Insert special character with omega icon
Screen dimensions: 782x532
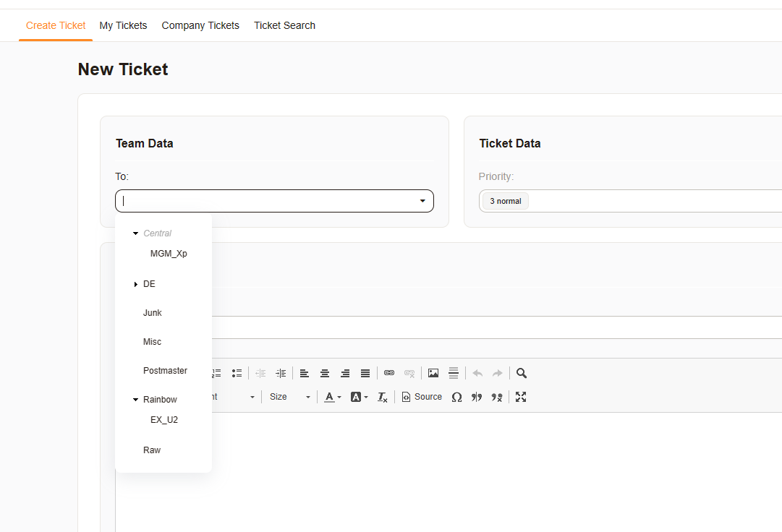pos(456,397)
